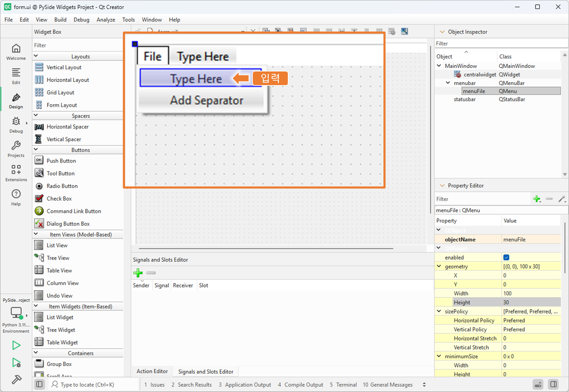Open Property Editor wrench configure icon
This screenshot has width=569, height=392.
pyautogui.click(x=562, y=199)
